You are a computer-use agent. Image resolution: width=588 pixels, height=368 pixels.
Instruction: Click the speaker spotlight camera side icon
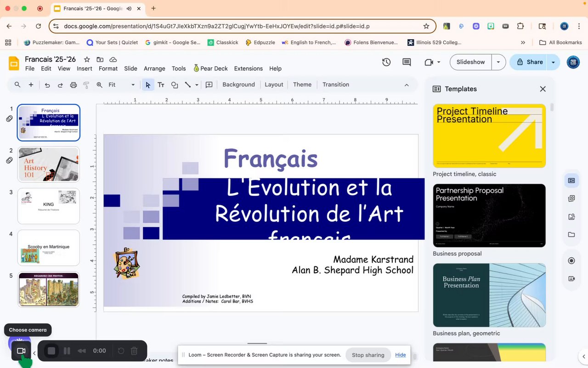(x=571, y=279)
